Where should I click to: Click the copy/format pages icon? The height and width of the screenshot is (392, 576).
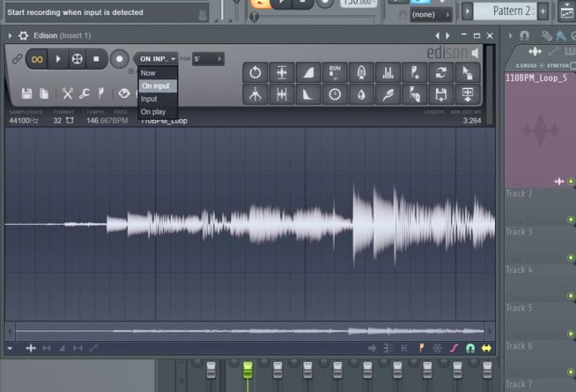pos(44,94)
